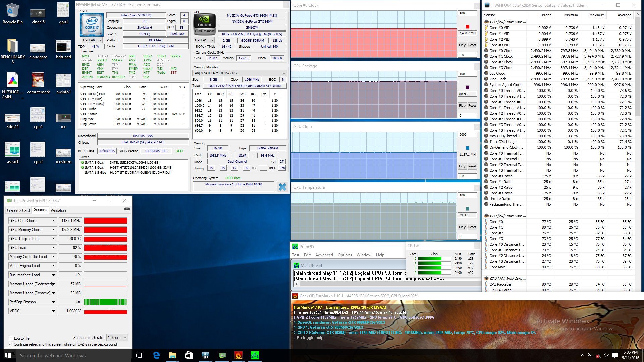Screen dimensions: 644x362
Task: Open the Action Center notifications icon
Action: (x=614, y=355)
